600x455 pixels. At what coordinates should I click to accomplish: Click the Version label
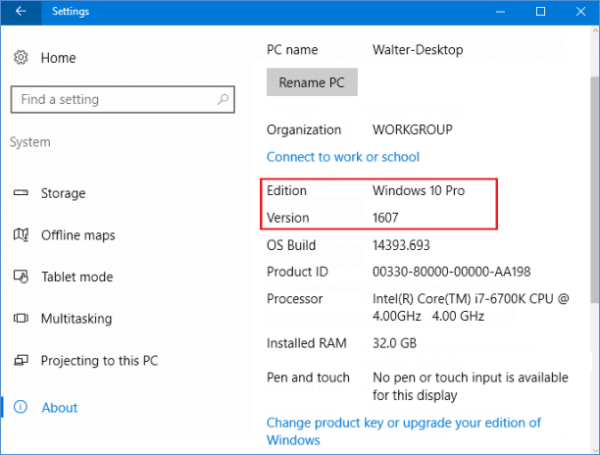click(x=288, y=218)
